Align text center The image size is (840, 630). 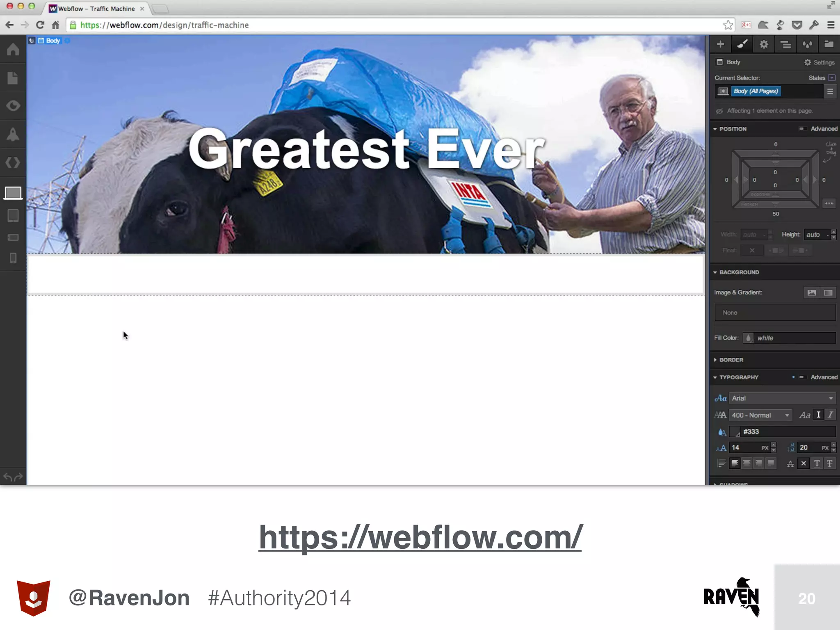pos(747,463)
